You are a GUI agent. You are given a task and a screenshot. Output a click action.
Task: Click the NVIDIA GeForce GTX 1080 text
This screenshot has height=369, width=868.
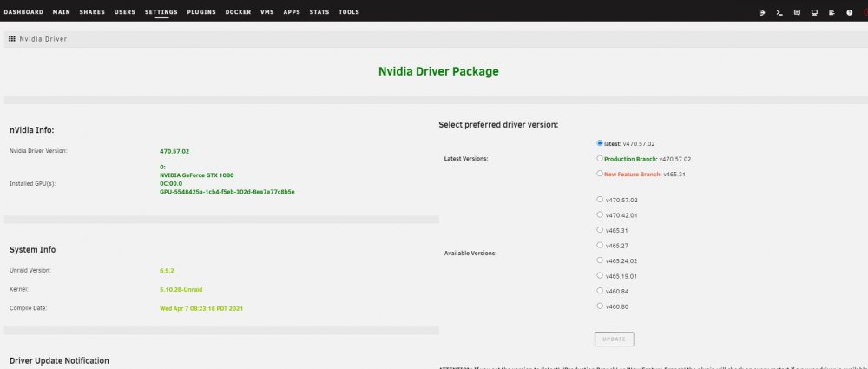click(196, 175)
